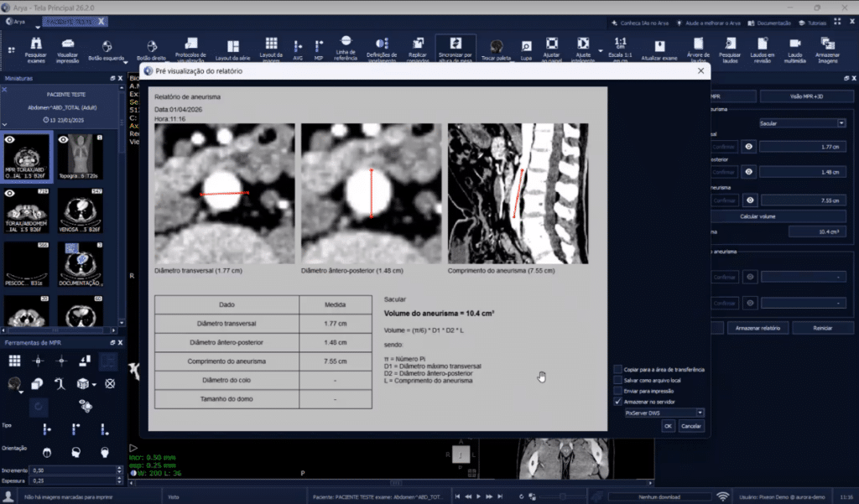The width and height of the screenshot is (859, 504).
Task: Open Laudo multimídia camera tool
Action: click(795, 49)
